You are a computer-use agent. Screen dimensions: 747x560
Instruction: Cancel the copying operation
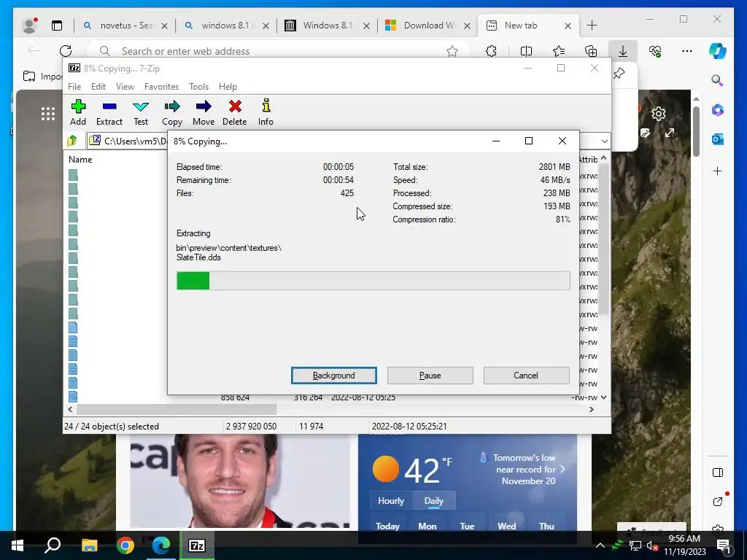(x=526, y=376)
